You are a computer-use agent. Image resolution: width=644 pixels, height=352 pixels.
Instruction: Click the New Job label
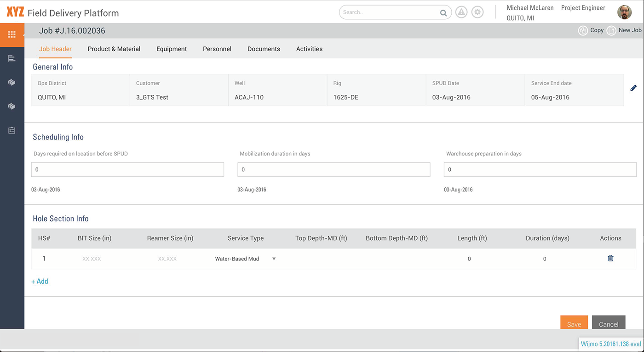tap(630, 30)
